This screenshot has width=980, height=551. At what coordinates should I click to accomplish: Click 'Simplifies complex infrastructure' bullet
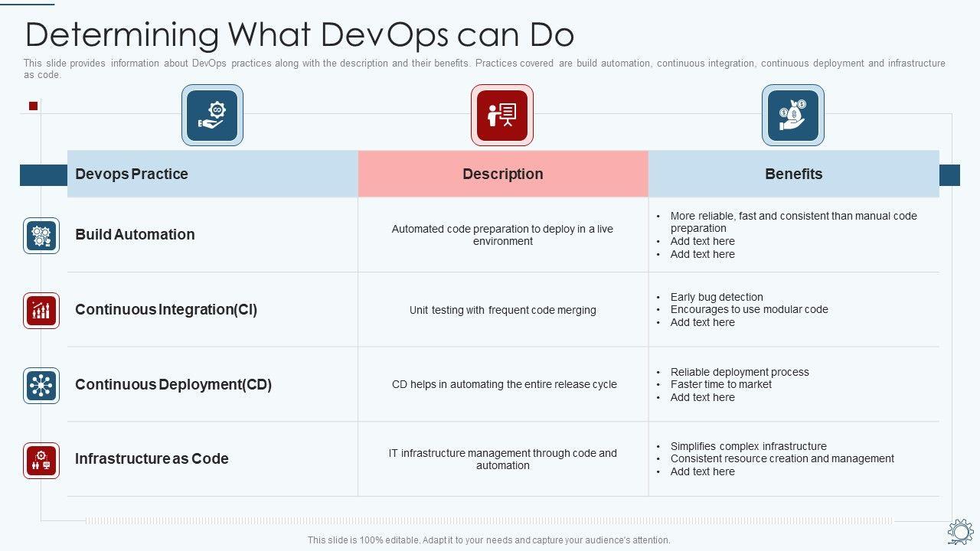pos(748,446)
